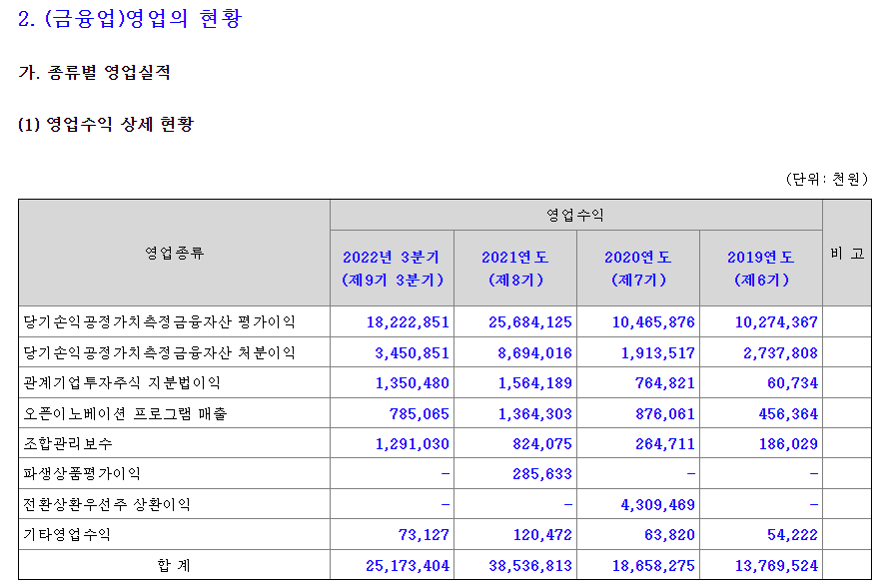Click value 3,450,851
Image resolution: width=887 pixels, height=588 pixels.
413,353
